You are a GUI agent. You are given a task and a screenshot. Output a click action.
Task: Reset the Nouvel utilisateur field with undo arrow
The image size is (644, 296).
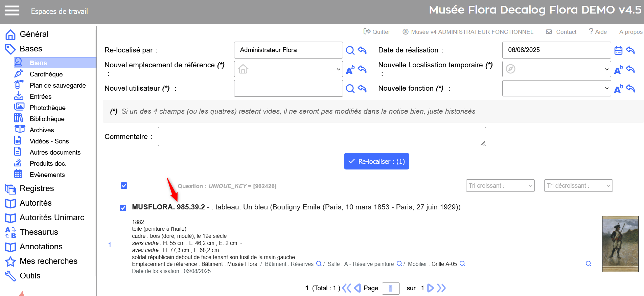362,88
